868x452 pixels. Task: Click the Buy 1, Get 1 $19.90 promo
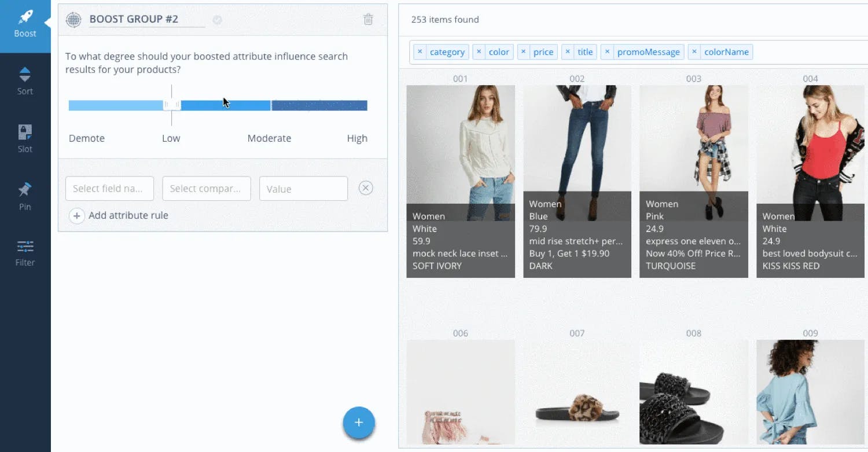coord(569,253)
